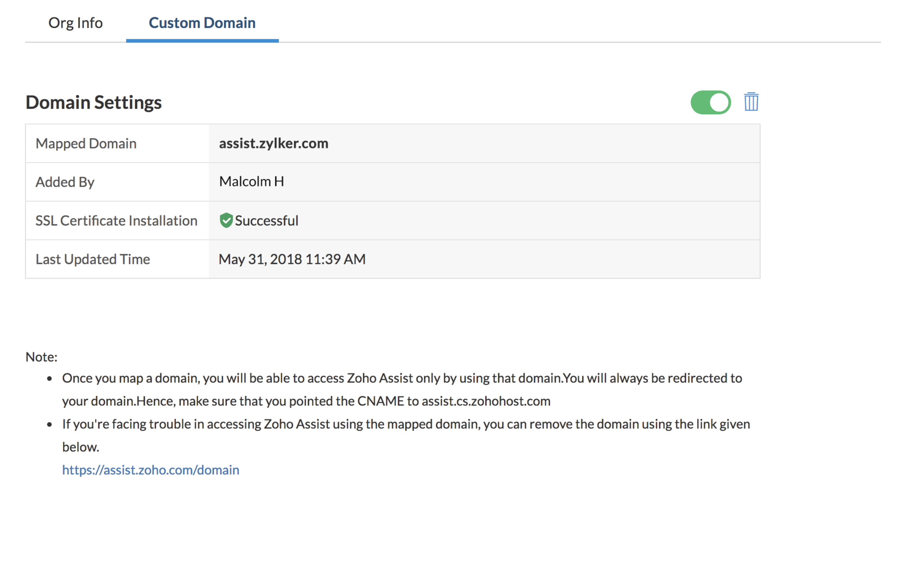
Task: Click the Successful status text
Action: click(267, 221)
